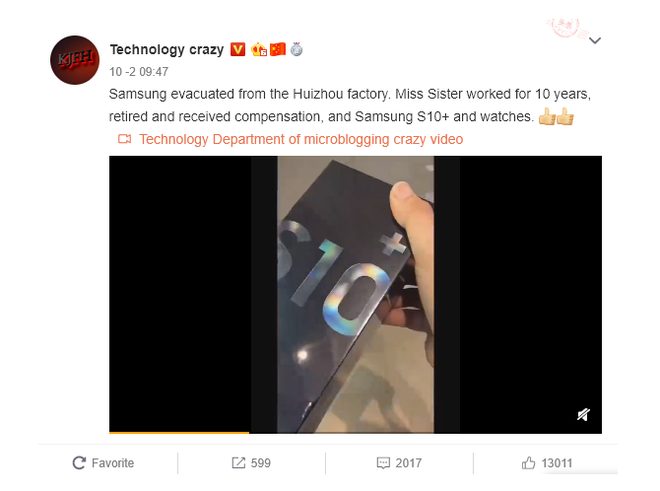Image resolution: width=660 pixels, height=491 pixels.
Task: Open the 10-2 09:47 post timestamp
Action: pyautogui.click(x=139, y=72)
